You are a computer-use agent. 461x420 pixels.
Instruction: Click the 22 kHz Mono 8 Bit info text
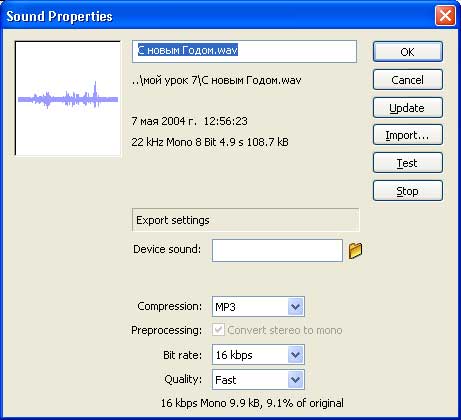[210, 142]
